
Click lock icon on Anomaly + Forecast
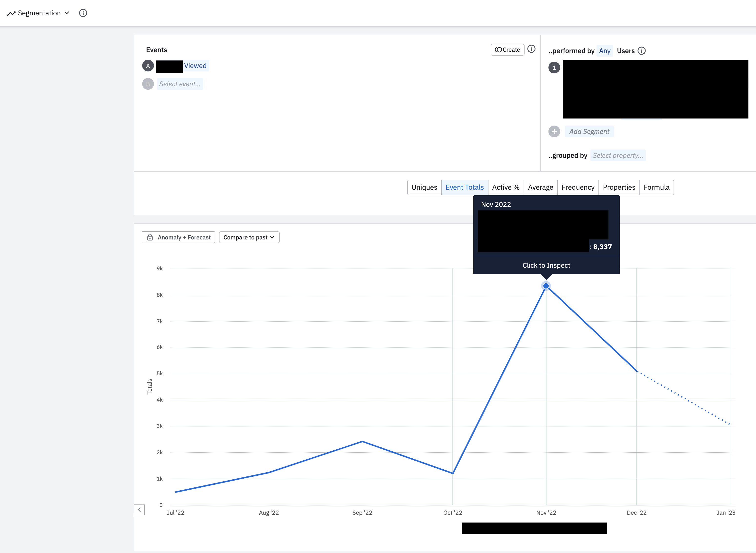(x=150, y=237)
